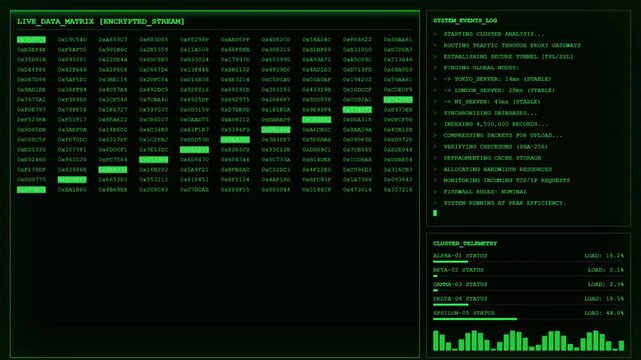Select the NY_SERVER: 45ms (STABLE) line

point(492,102)
